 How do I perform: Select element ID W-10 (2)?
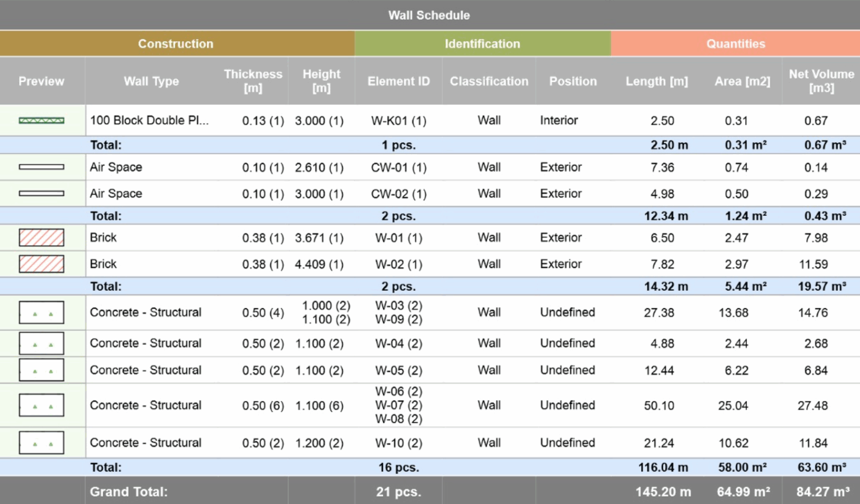click(x=399, y=443)
